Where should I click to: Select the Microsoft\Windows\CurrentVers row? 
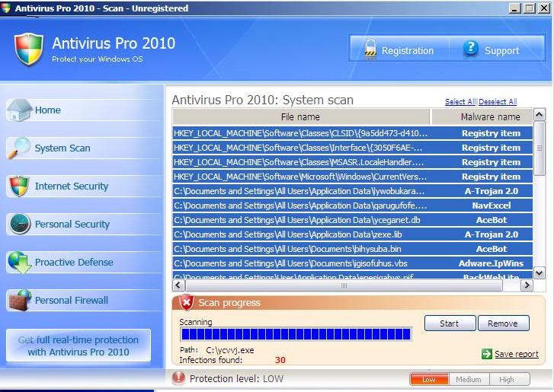point(353,177)
